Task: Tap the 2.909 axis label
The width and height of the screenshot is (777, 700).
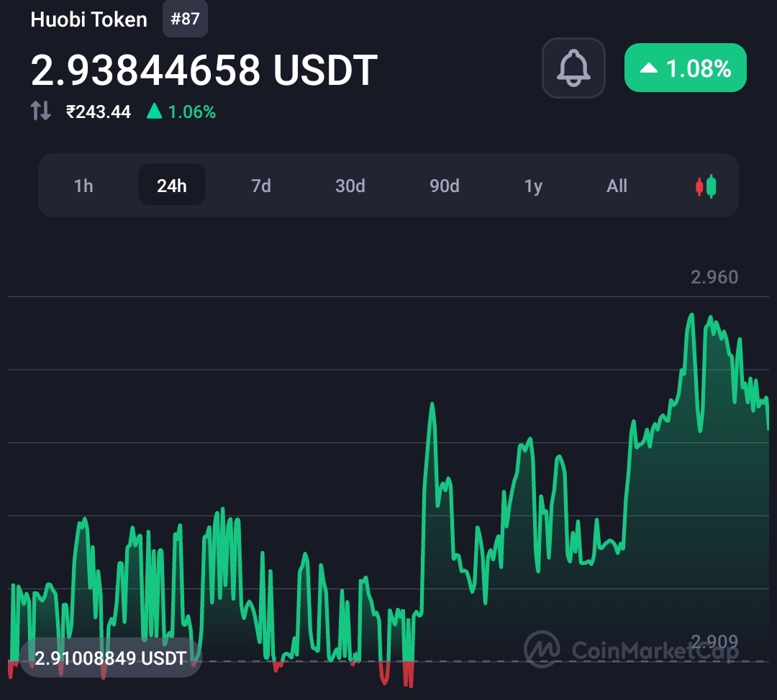Action: (x=714, y=642)
